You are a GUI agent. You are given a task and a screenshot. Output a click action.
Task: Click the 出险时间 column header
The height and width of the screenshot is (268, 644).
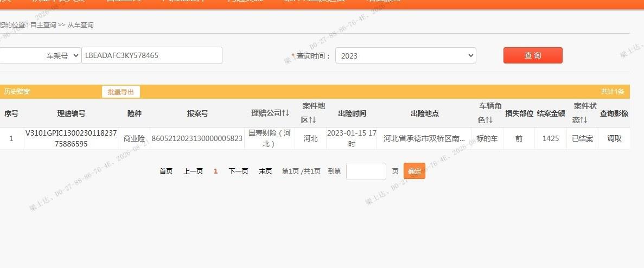[352, 113]
